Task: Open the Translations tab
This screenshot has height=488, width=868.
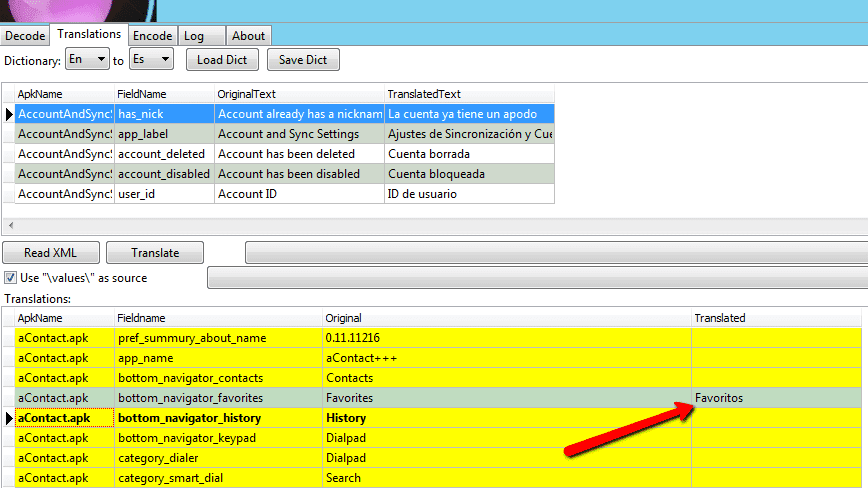Action: (89, 34)
